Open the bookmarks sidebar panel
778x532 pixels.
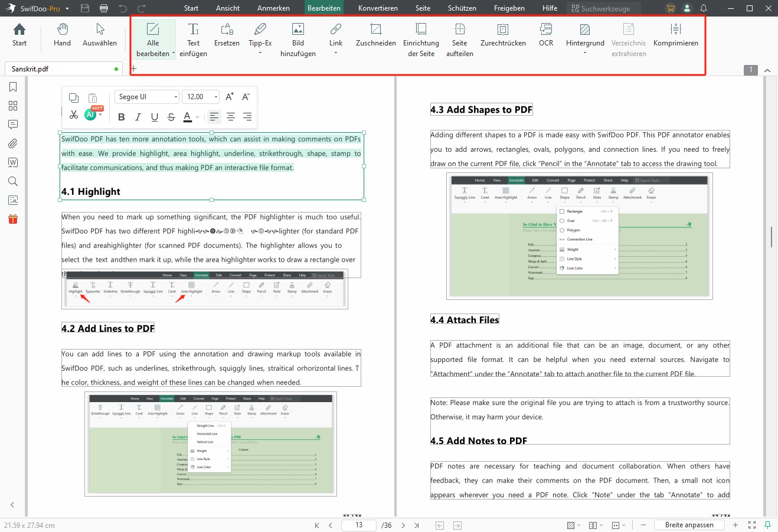13,87
